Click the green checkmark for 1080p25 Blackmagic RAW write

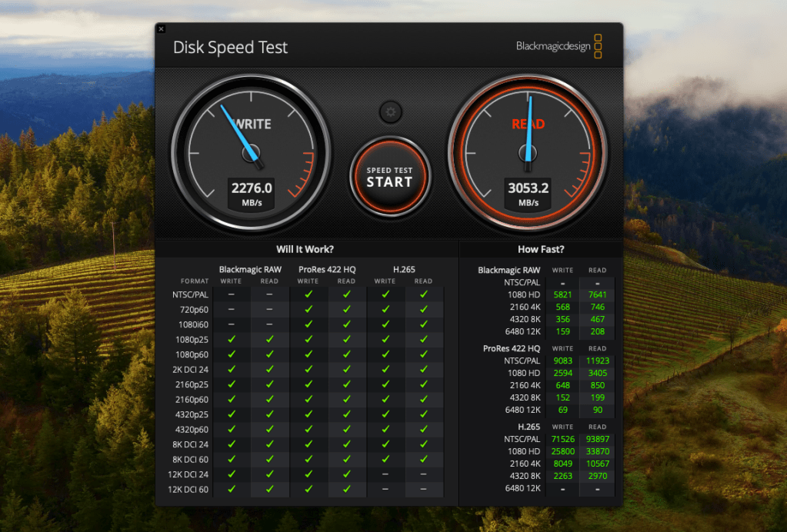(x=231, y=339)
